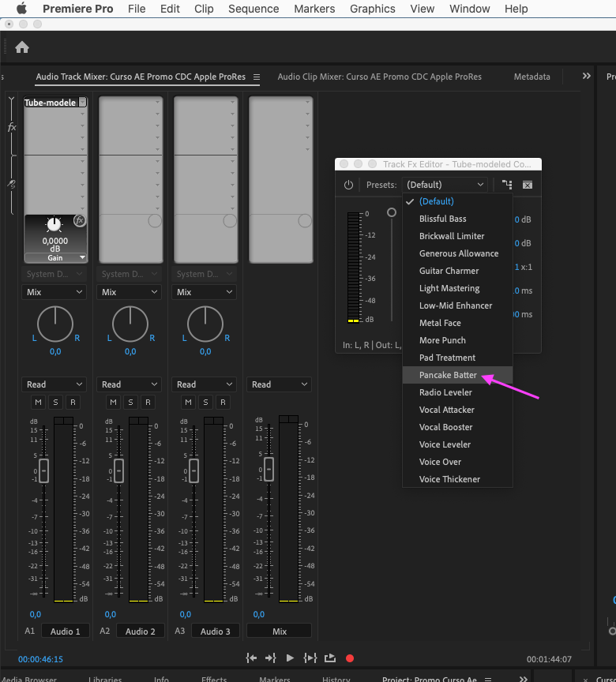Screen dimensions: 616x682
Task: Select the Pancake Batter preset
Action: (x=448, y=375)
